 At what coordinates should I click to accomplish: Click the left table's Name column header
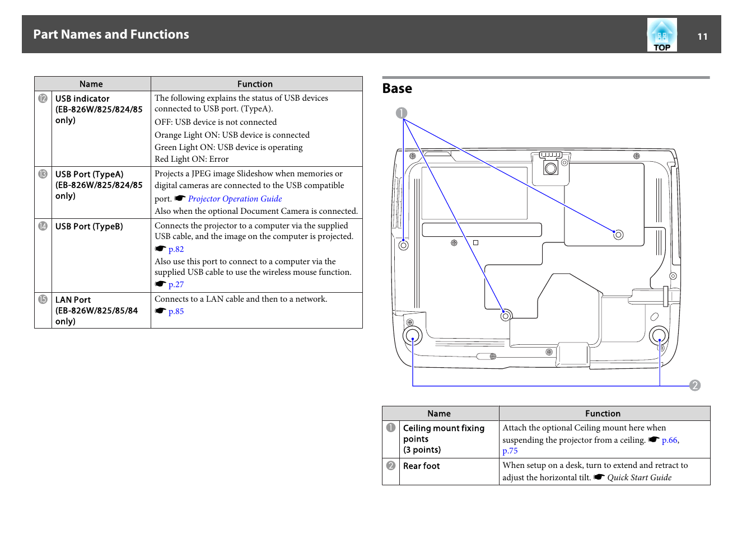[92, 84]
